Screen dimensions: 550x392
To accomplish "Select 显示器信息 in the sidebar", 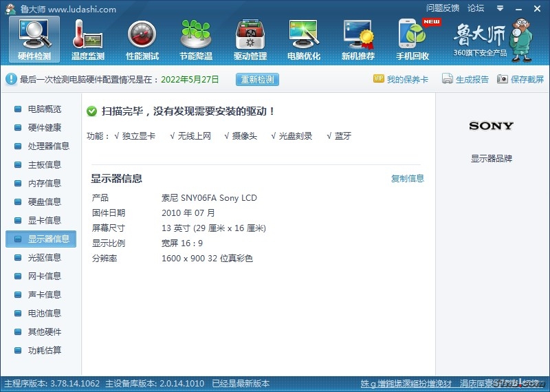I will pyautogui.click(x=41, y=239).
